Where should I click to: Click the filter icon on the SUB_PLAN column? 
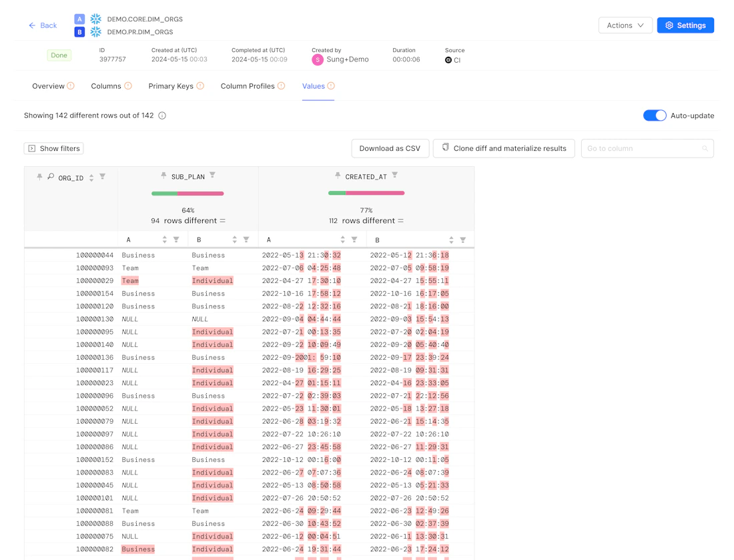coord(212,174)
